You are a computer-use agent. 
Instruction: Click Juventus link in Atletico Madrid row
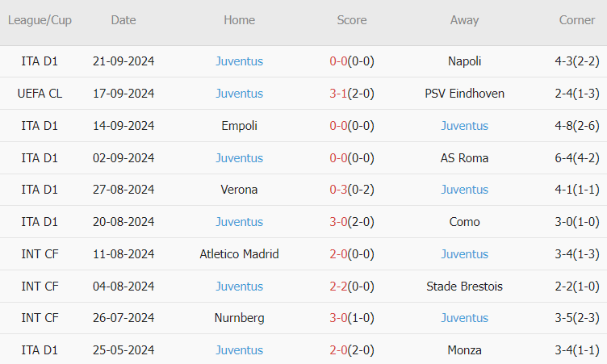(464, 254)
